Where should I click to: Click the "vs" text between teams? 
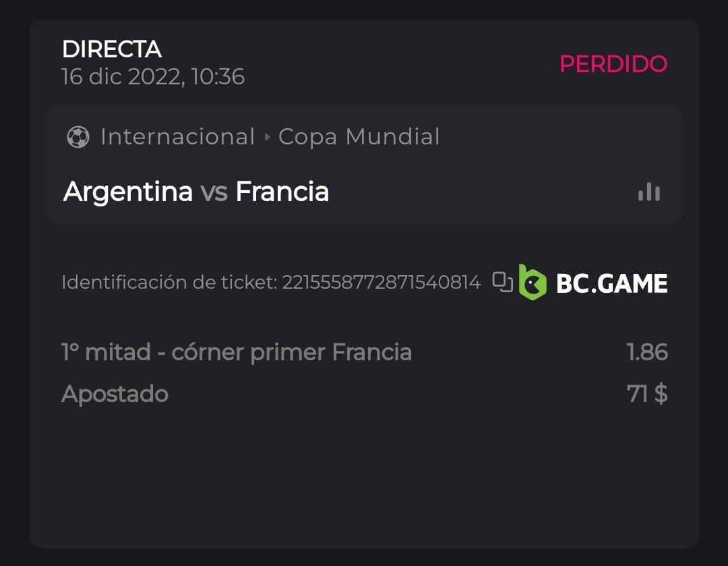pyautogui.click(x=214, y=192)
